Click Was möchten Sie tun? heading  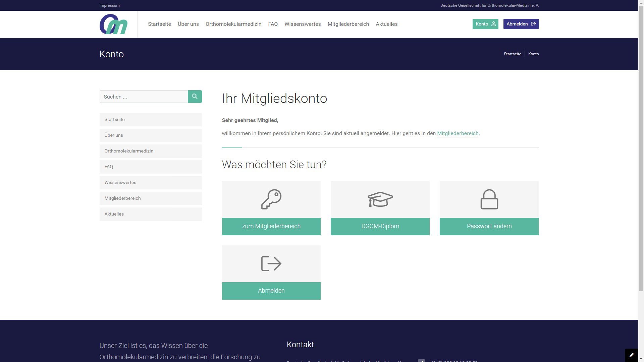274,165
